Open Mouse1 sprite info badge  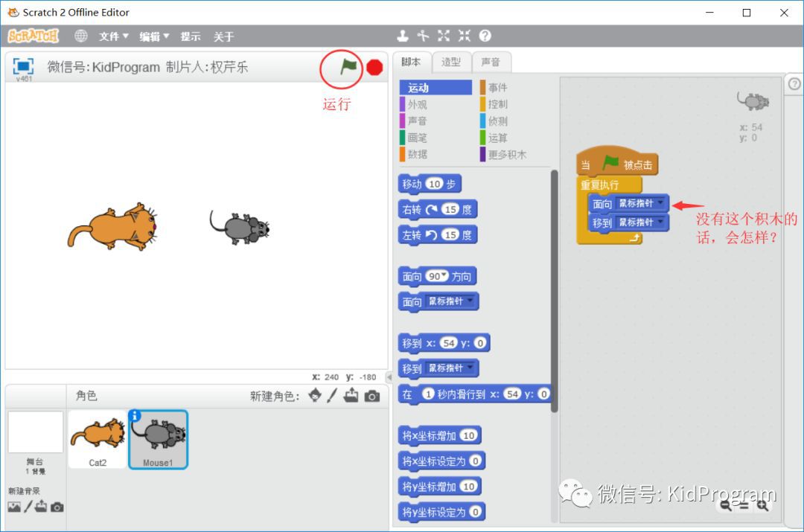tap(134, 416)
